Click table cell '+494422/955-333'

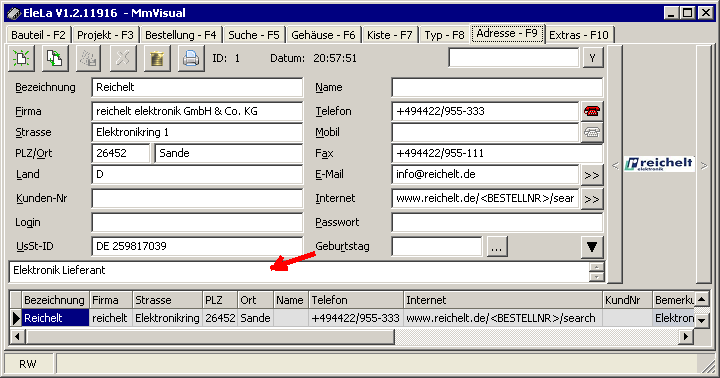pos(356,318)
